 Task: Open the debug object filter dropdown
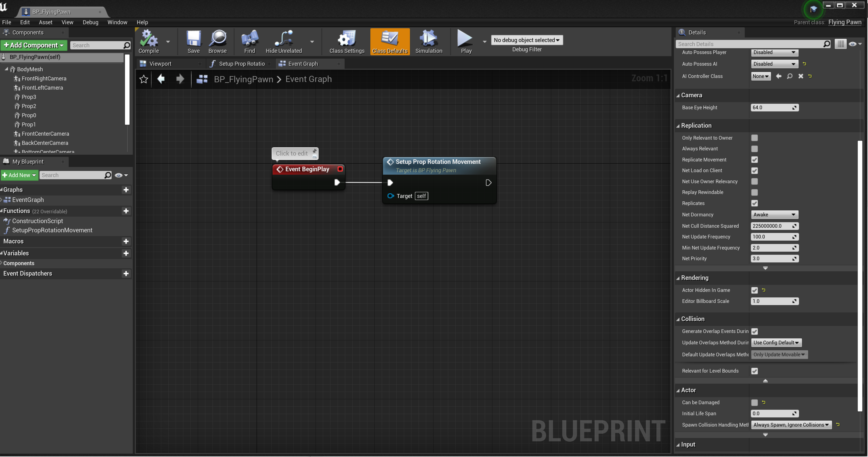pos(526,40)
